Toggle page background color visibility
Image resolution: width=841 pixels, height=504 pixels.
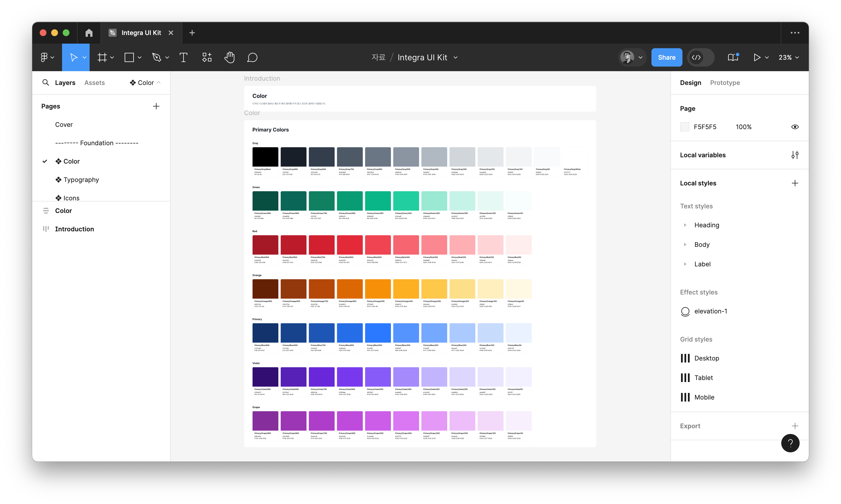point(795,127)
